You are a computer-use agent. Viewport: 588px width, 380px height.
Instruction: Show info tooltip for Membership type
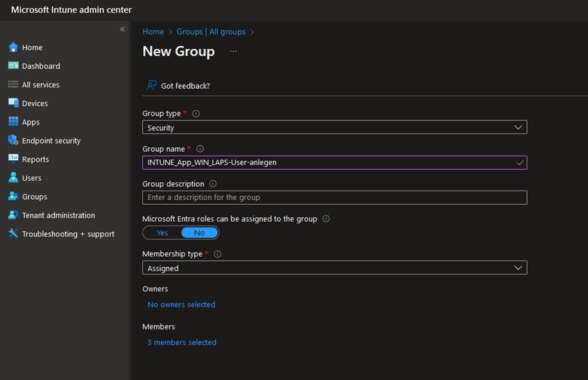point(217,254)
